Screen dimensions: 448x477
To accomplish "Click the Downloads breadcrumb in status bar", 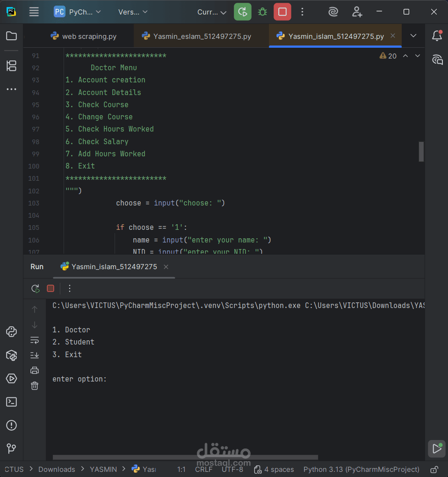I will pos(56,469).
